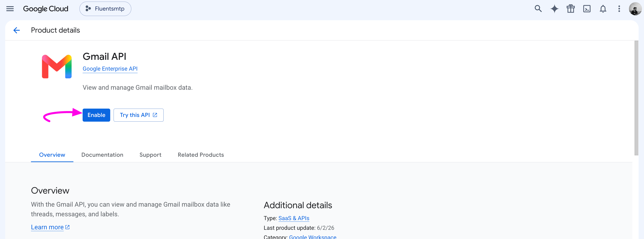
Task: Click the Google Cloud logo
Action: (x=46, y=9)
